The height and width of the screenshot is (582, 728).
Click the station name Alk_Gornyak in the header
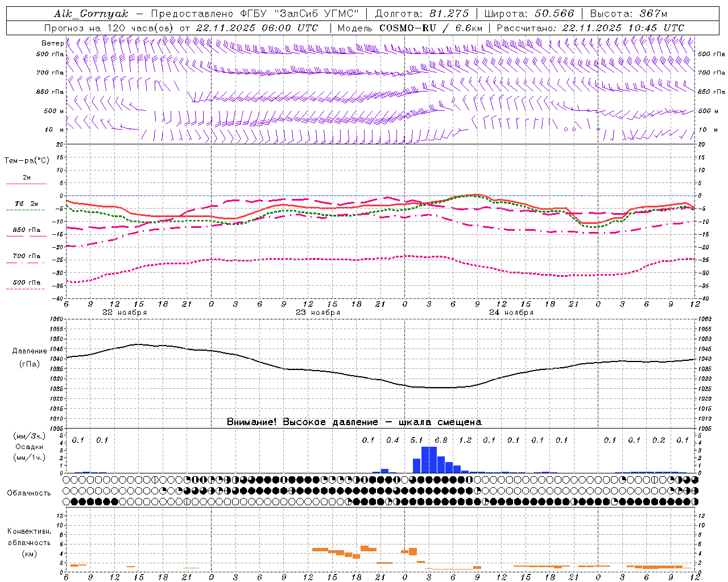[92, 14]
